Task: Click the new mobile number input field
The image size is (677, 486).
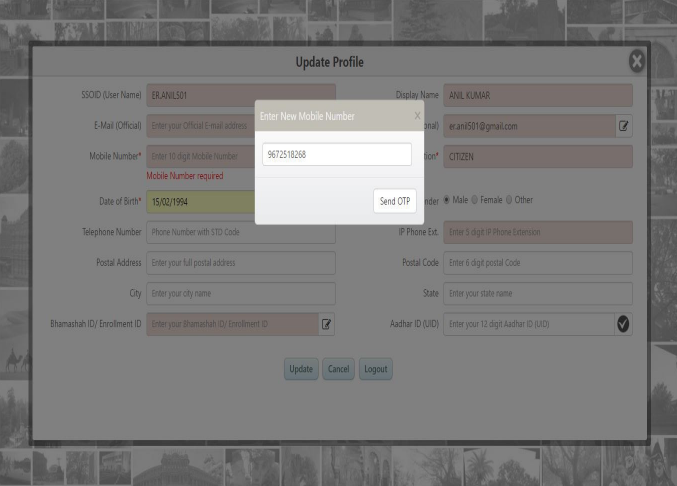Action: [337, 154]
